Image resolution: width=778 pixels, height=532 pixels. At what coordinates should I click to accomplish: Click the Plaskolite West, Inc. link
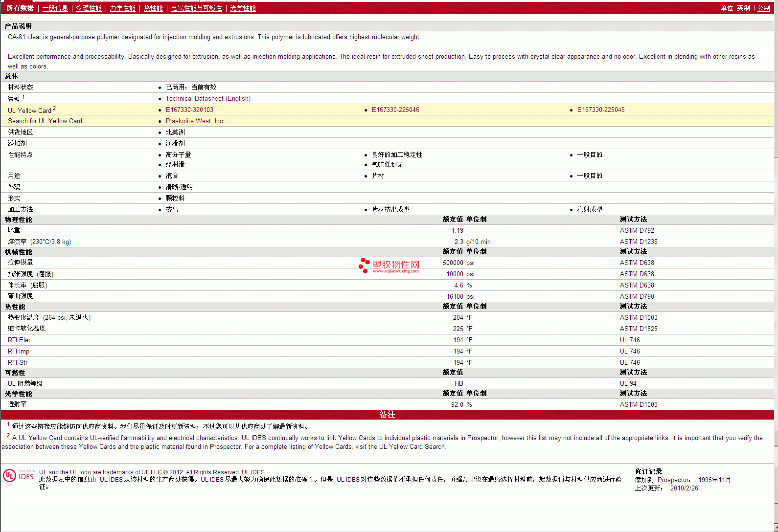(x=195, y=121)
